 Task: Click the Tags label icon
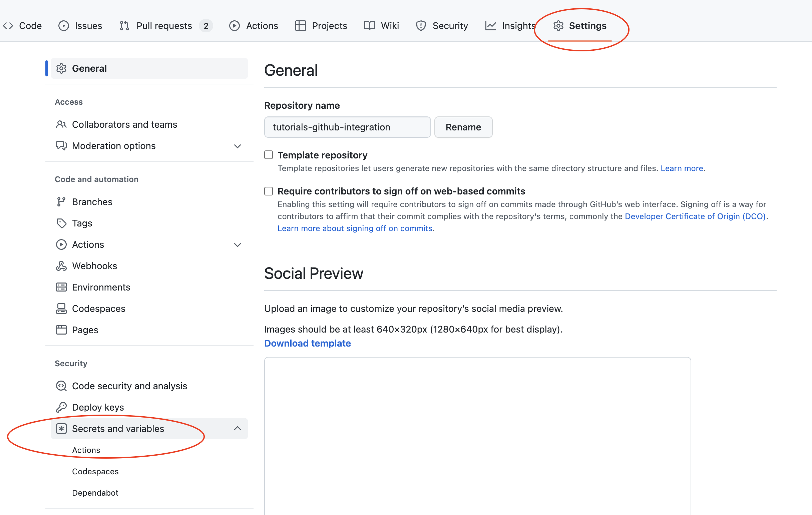coord(61,223)
